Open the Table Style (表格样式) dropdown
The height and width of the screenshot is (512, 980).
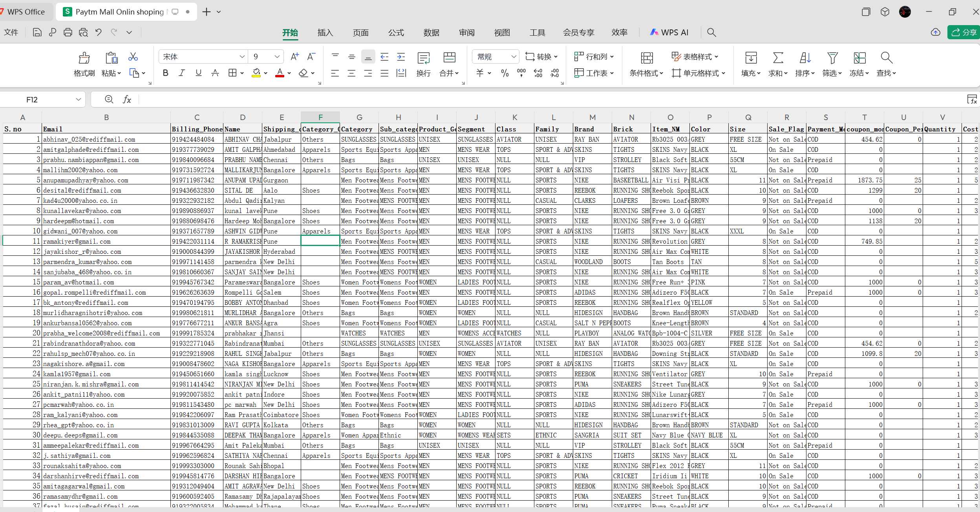click(695, 57)
